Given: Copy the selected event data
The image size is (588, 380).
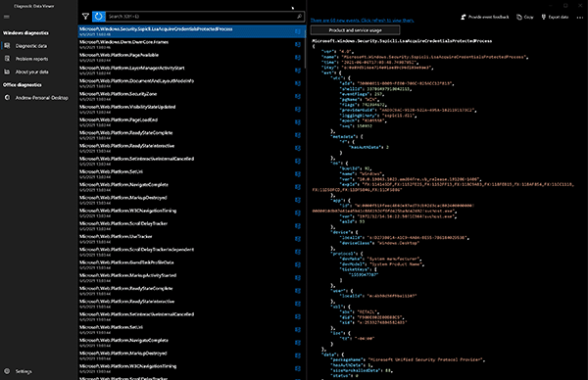Looking at the screenshot, I should pos(525,17).
